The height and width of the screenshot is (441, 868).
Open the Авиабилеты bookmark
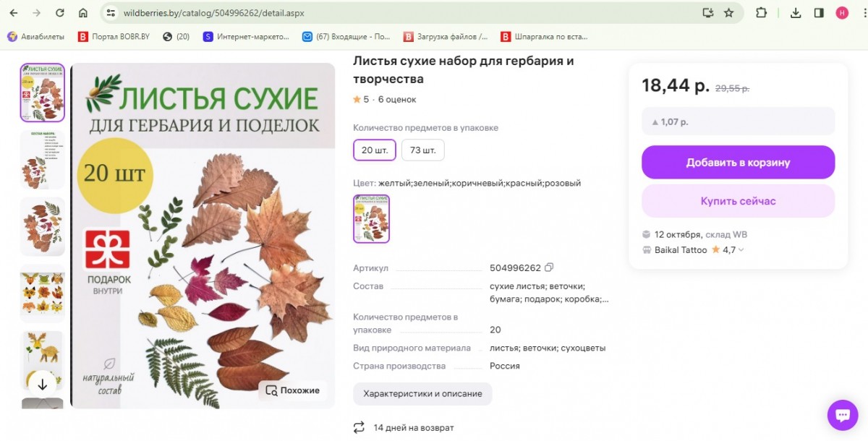(x=35, y=36)
